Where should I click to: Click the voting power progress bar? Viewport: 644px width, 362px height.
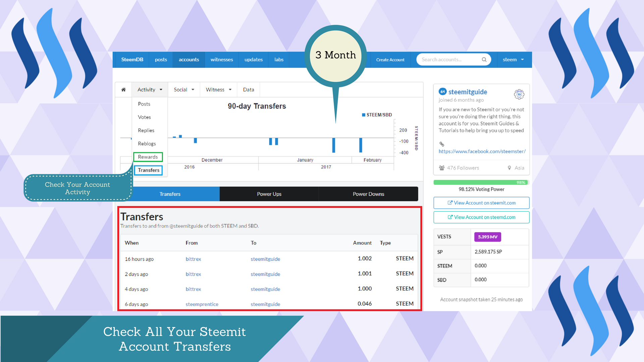coord(481,182)
